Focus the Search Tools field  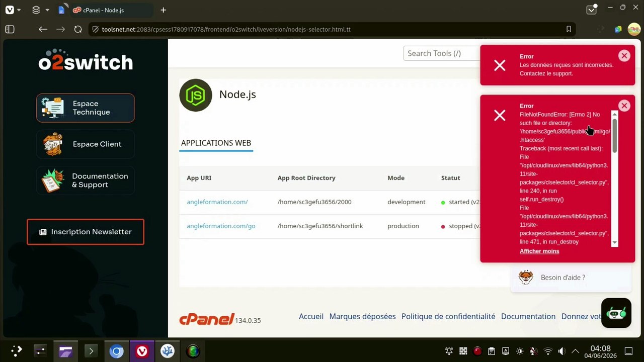coord(442,53)
